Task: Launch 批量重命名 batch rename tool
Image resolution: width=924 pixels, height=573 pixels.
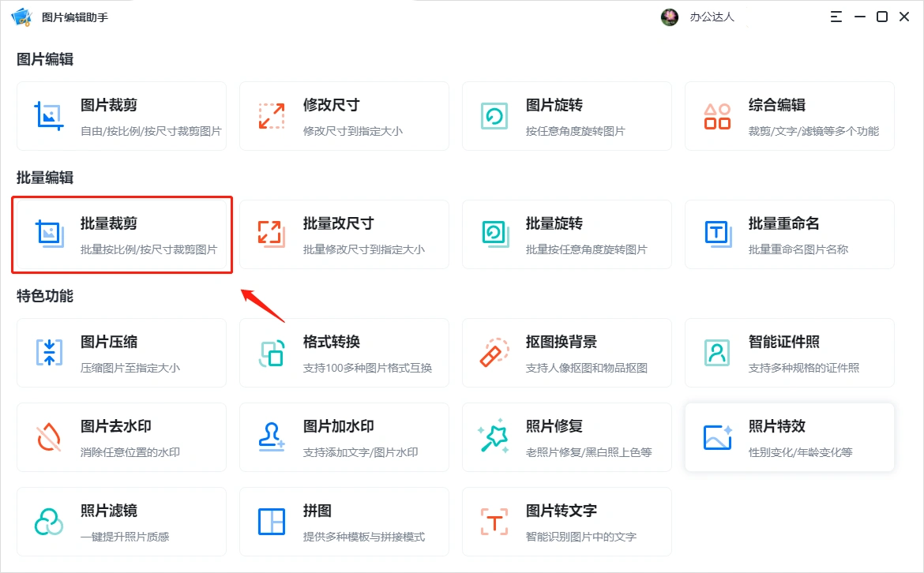Action: click(789, 234)
